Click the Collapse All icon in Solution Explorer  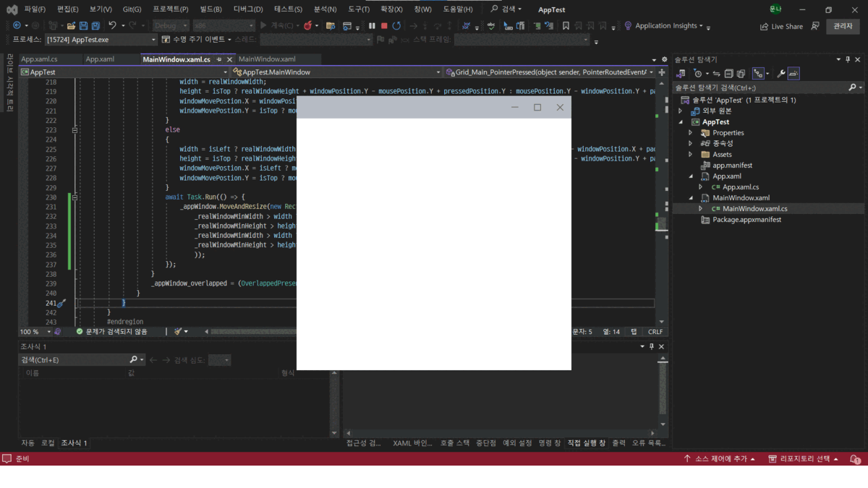pyautogui.click(x=729, y=74)
